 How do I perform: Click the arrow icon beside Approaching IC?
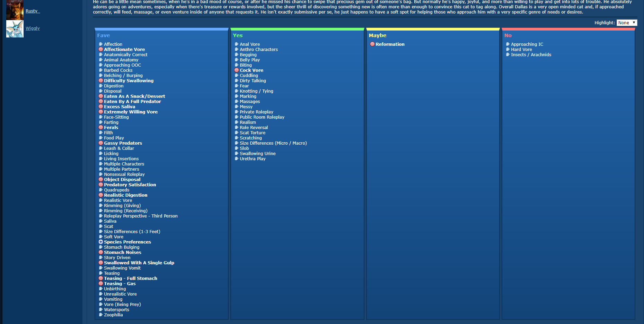point(508,44)
